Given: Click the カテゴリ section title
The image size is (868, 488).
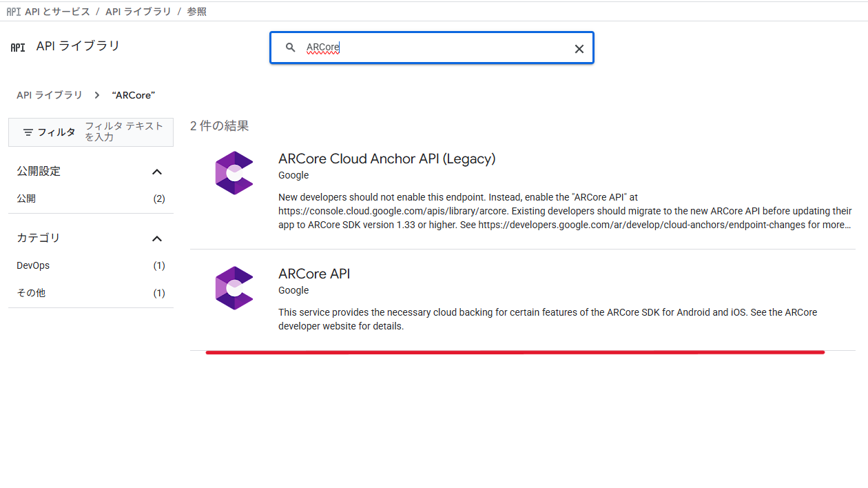Looking at the screenshot, I should coord(39,238).
